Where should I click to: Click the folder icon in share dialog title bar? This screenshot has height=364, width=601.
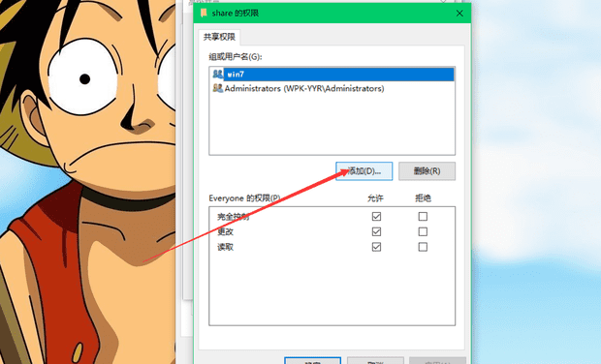pos(204,13)
